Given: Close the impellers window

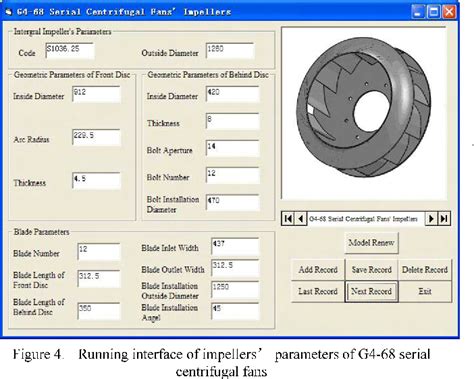Looking at the screenshot, I should pyautogui.click(x=449, y=12).
